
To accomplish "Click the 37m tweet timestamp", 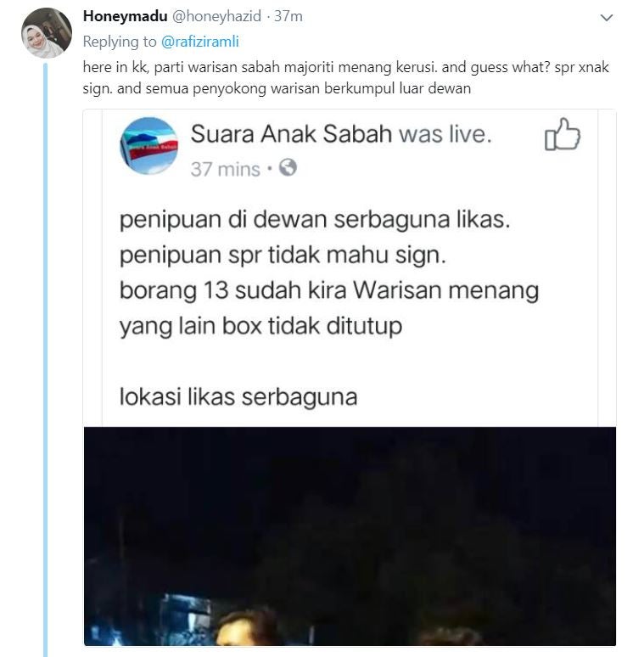I will click(288, 16).
